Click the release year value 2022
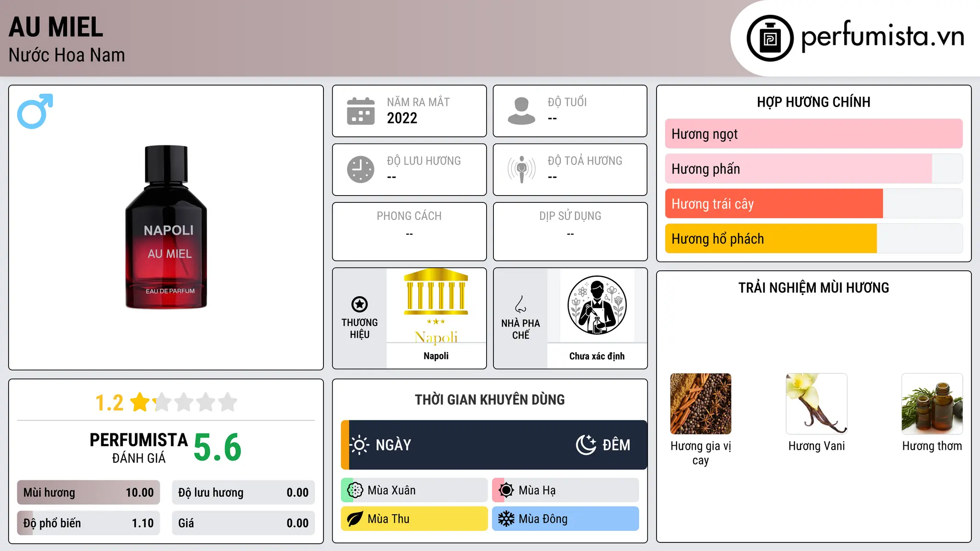The image size is (980, 551). 402,118
